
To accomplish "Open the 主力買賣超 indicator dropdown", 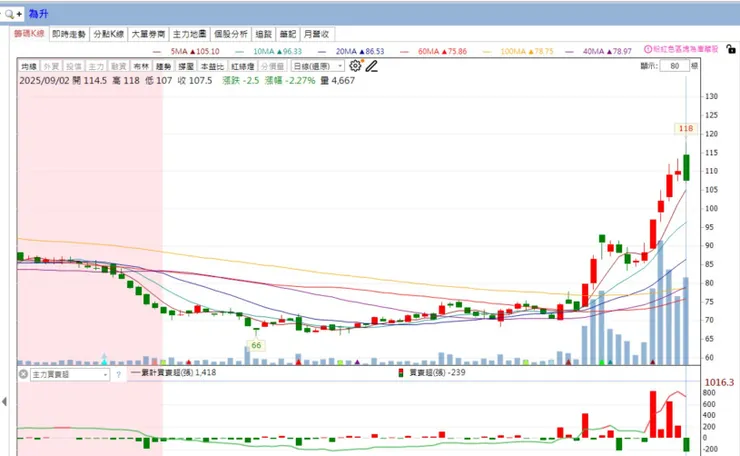I will pyautogui.click(x=70, y=375).
